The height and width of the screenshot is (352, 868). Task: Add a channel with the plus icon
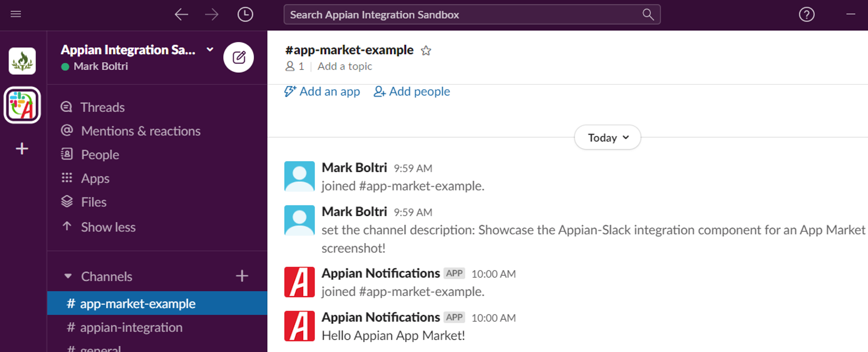click(x=242, y=276)
